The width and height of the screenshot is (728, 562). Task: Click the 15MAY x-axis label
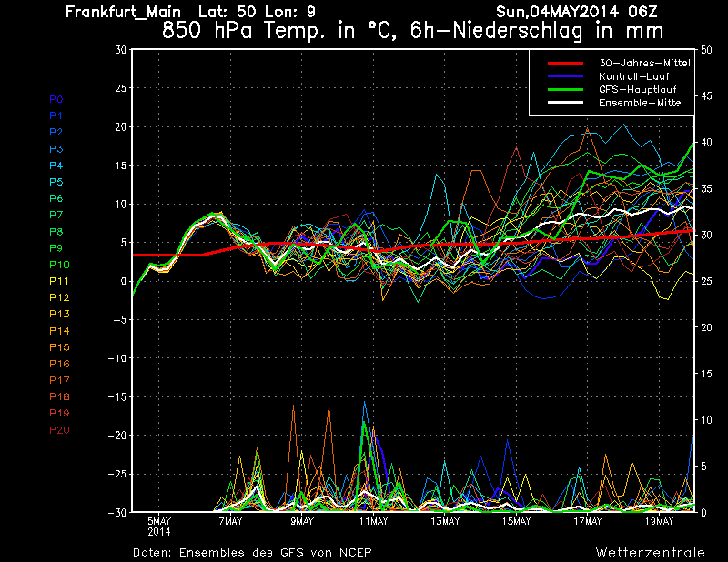coord(516,521)
